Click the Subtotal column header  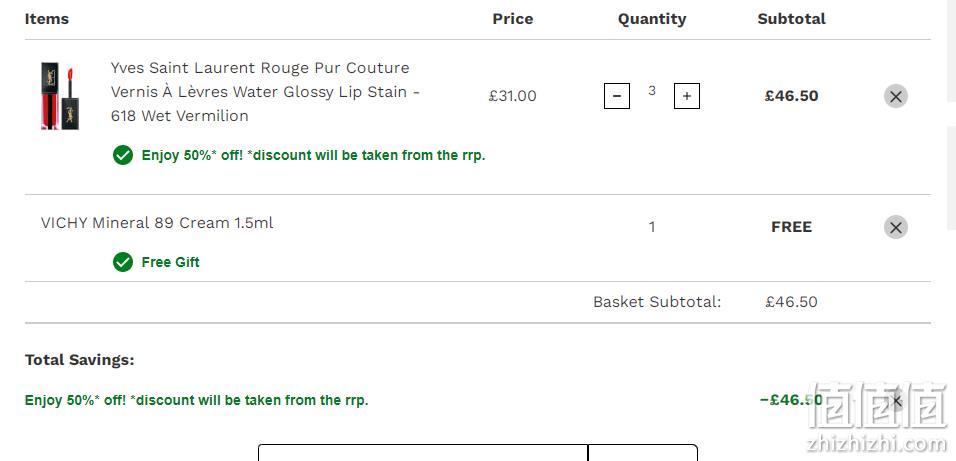pos(791,19)
